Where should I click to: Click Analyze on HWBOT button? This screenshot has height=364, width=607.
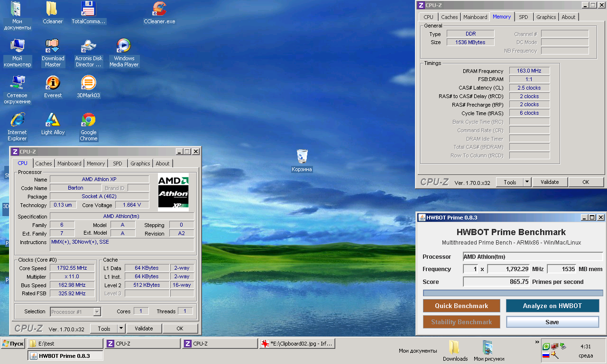tap(552, 306)
